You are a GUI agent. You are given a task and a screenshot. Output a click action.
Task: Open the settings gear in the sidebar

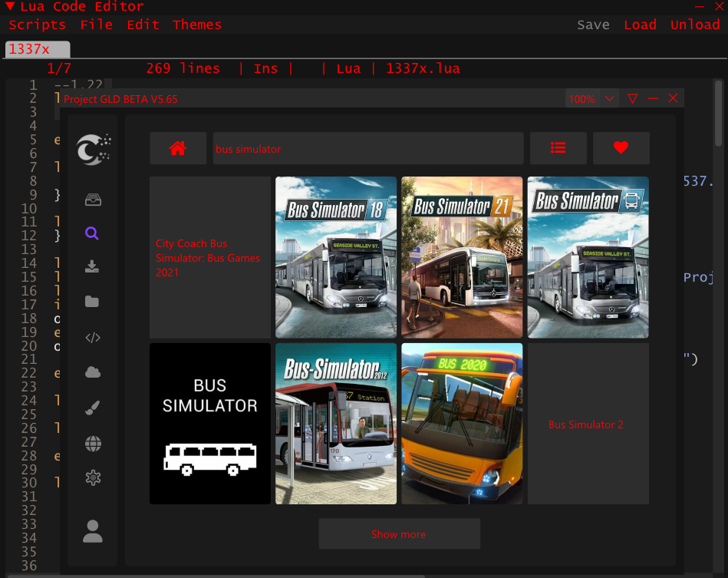(x=93, y=477)
